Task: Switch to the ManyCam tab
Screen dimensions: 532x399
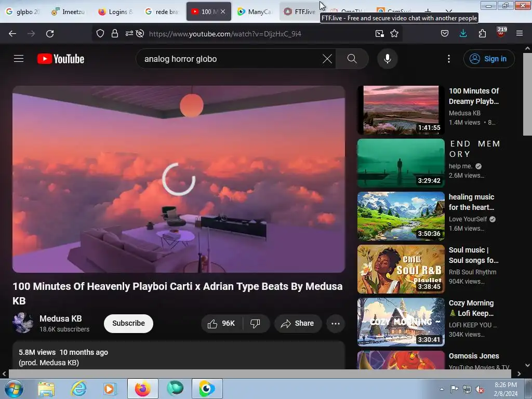Action: click(255, 11)
